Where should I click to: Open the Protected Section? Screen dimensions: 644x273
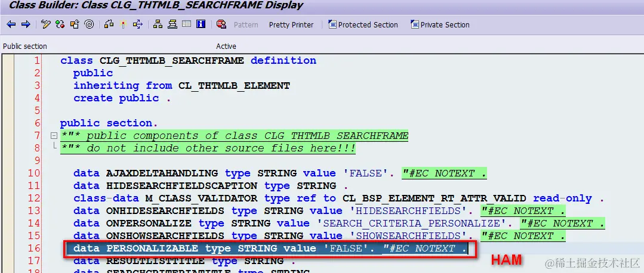[x=363, y=24]
